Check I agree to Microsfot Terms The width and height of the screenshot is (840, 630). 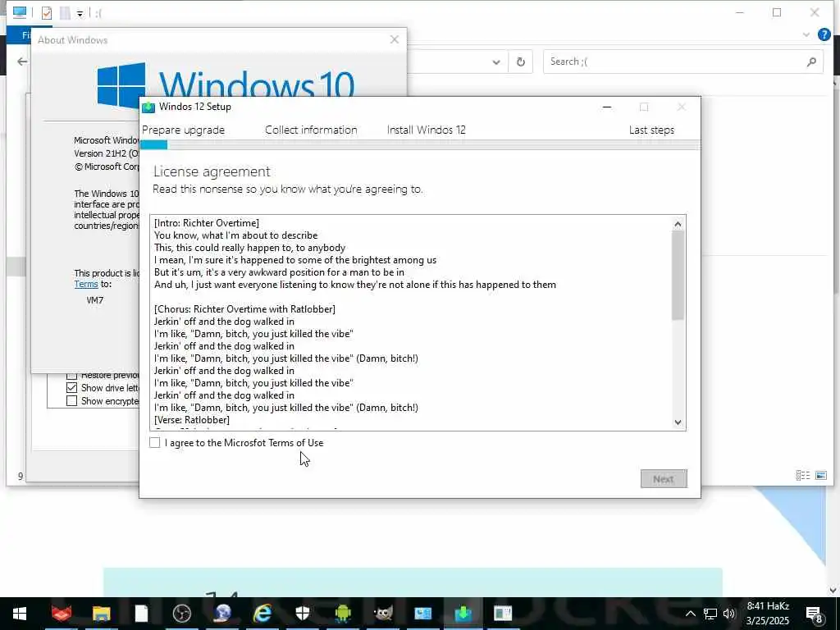(155, 442)
